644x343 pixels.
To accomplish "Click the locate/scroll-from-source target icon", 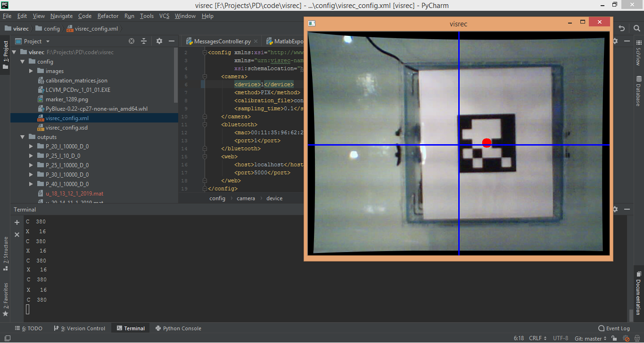I will click(132, 41).
